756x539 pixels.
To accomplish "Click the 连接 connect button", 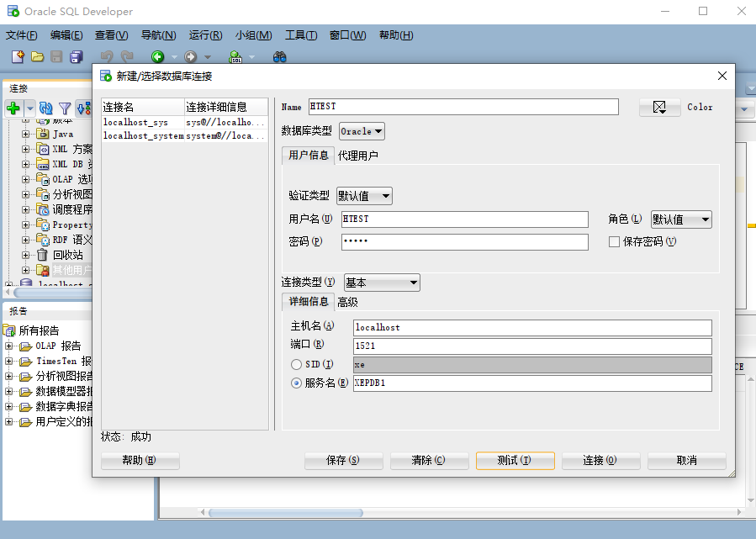I will [x=600, y=461].
